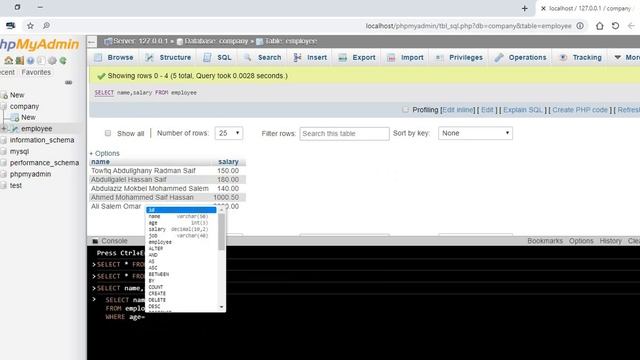640x360 pixels.
Task: Open a new browser tab with plus
Action: click(x=524, y=9)
